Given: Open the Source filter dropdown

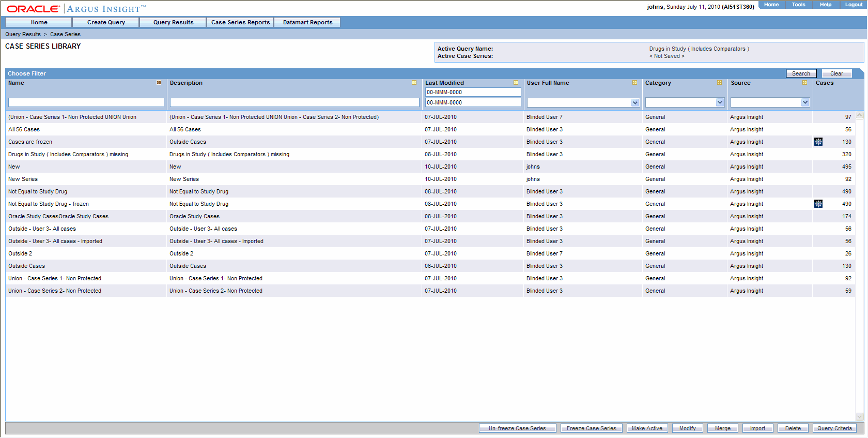Looking at the screenshot, I should (805, 103).
